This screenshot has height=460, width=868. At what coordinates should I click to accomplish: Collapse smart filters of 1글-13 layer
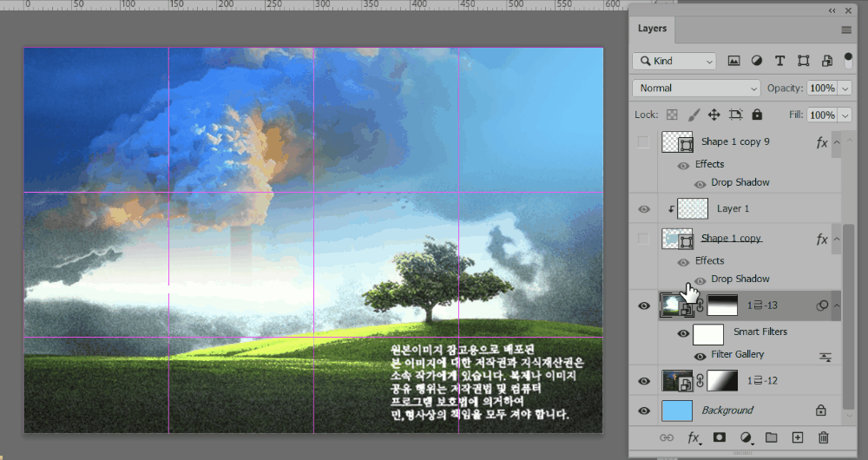click(837, 306)
